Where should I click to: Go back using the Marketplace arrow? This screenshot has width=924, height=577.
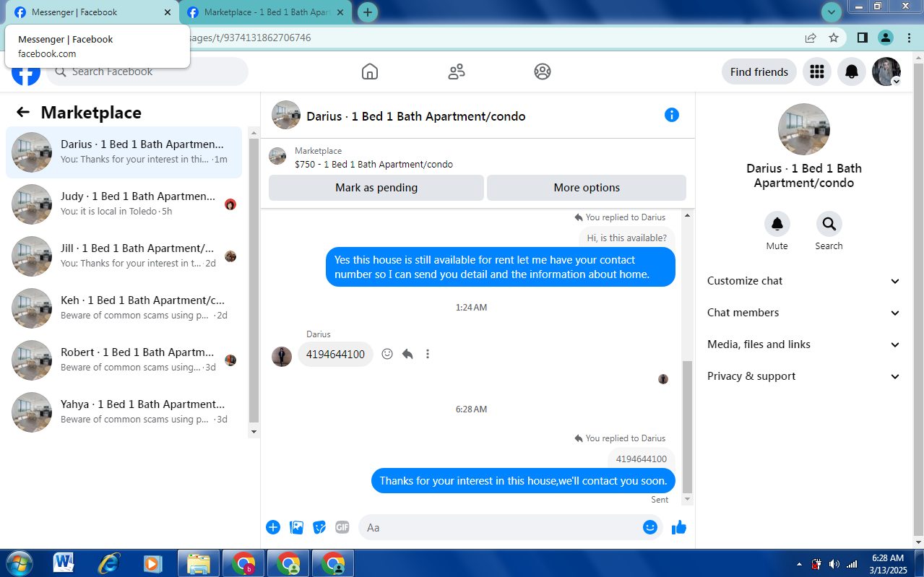[x=23, y=112]
